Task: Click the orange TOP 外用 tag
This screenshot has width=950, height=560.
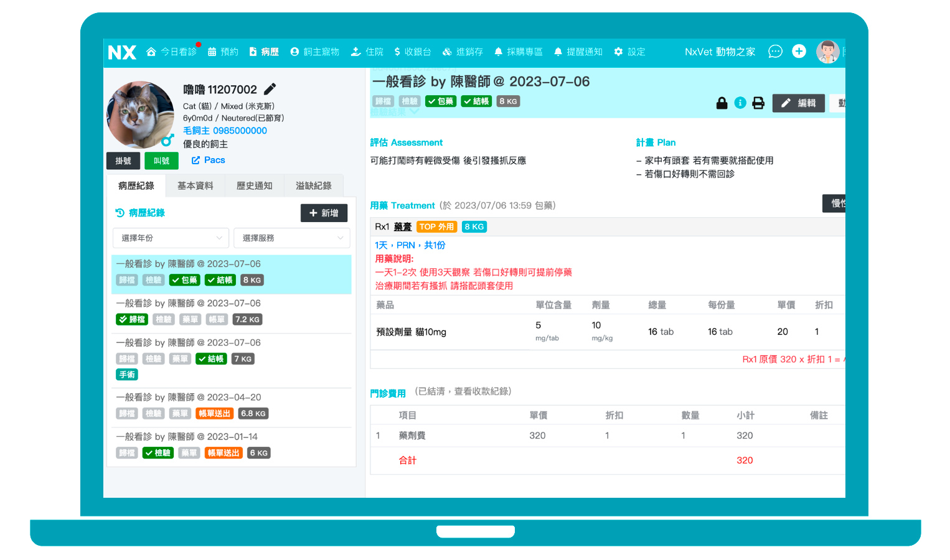Action: click(436, 227)
